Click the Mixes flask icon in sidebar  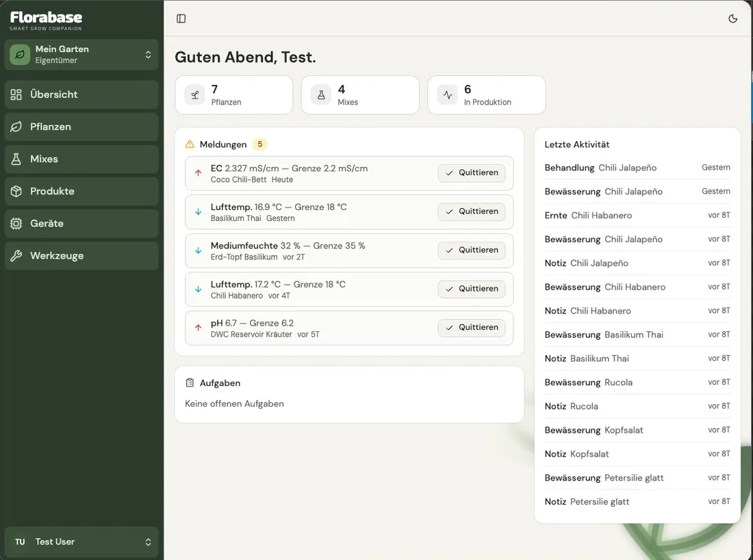tap(16, 159)
